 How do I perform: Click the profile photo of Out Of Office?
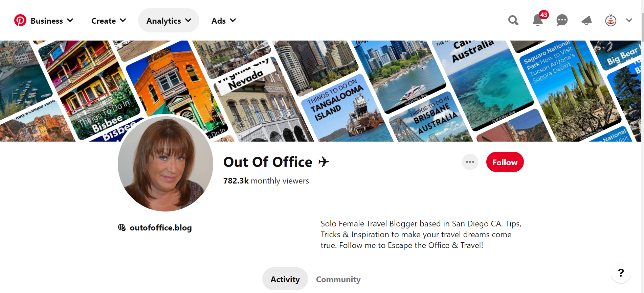point(165,164)
